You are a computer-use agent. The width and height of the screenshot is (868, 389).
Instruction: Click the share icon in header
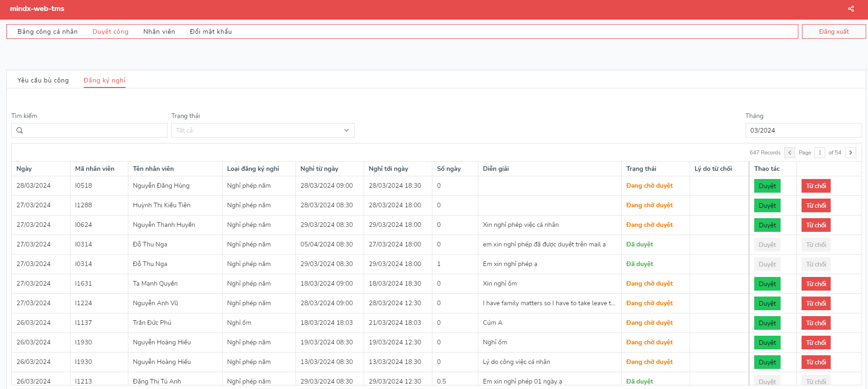[851, 9]
